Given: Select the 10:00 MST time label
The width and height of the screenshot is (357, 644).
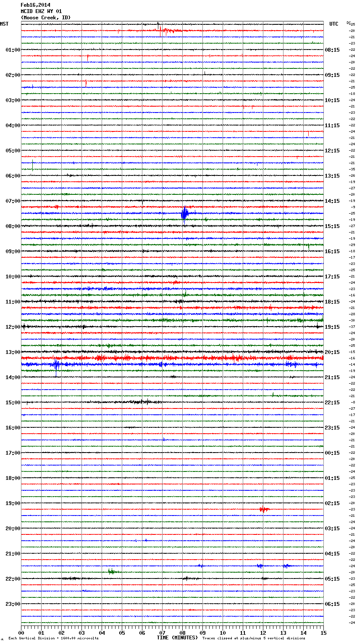Looking at the screenshot, I should pyautogui.click(x=13, y=277).
